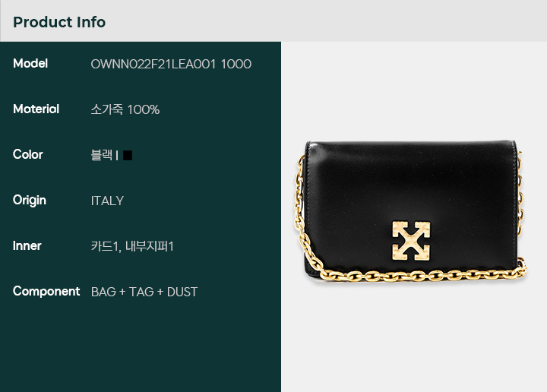The width and height of the screenshot is (547, 392).
Task: Click the 카드1, 내부지퍼1 inner details
Action: pos(132,246)
